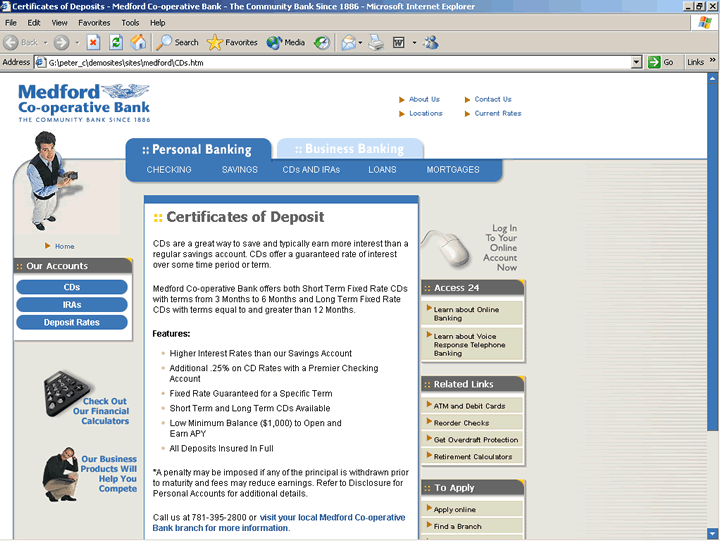Follow the Home link in the sidebar
Image resolution: width=720 pixels, height=541 pixels.
pyautogui.click(x=64, y=246)
